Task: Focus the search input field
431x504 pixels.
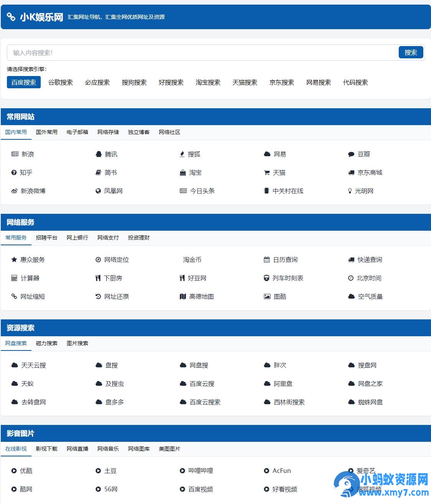Action: point(202,53)
